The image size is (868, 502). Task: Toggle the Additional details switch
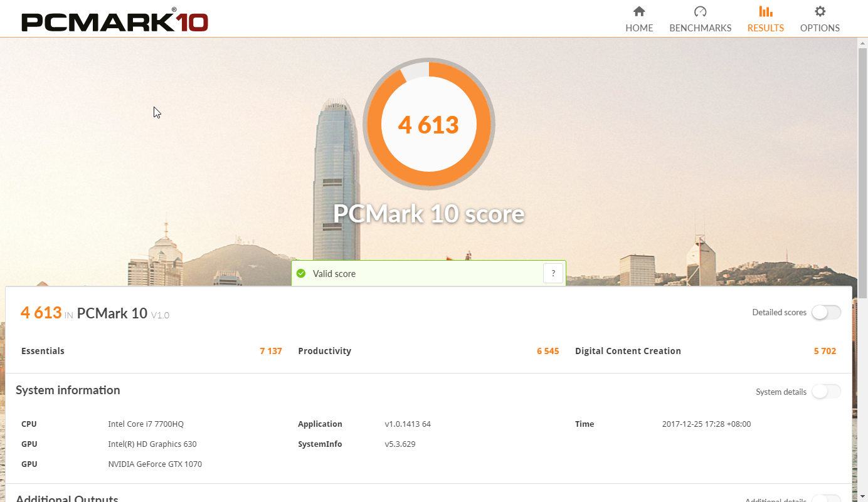(826, 499)
